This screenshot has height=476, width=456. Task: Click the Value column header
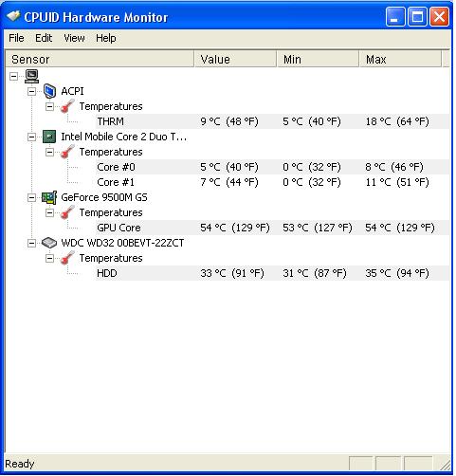[235, 59]
